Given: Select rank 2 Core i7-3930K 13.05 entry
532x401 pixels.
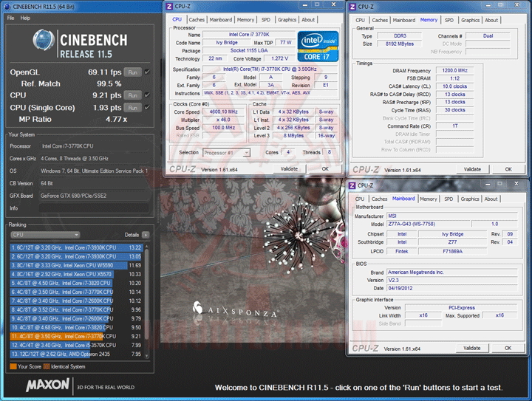Looking at the screenshot, I should pyautogui.click(x=76, y=256).
